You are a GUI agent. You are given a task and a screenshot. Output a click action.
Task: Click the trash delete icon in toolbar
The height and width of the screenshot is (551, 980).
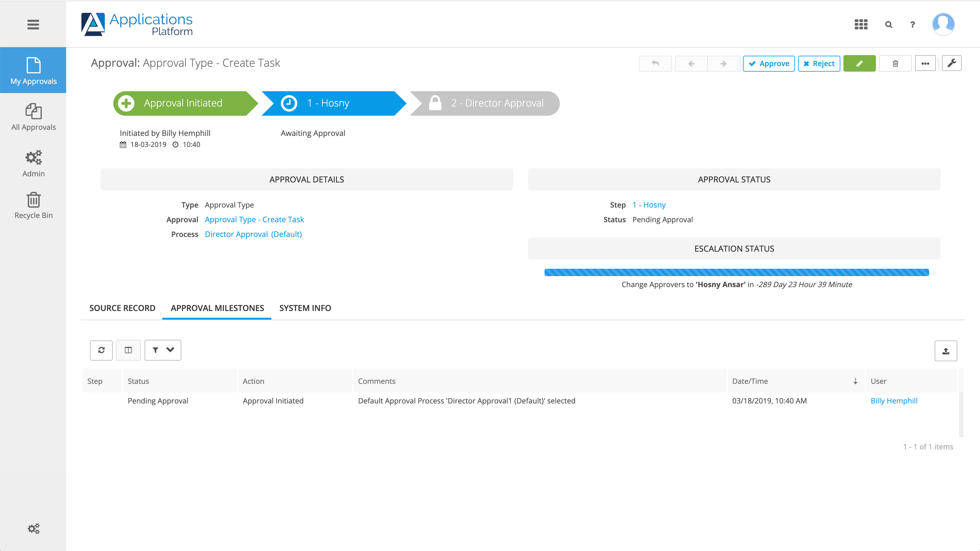pos(895,63)
